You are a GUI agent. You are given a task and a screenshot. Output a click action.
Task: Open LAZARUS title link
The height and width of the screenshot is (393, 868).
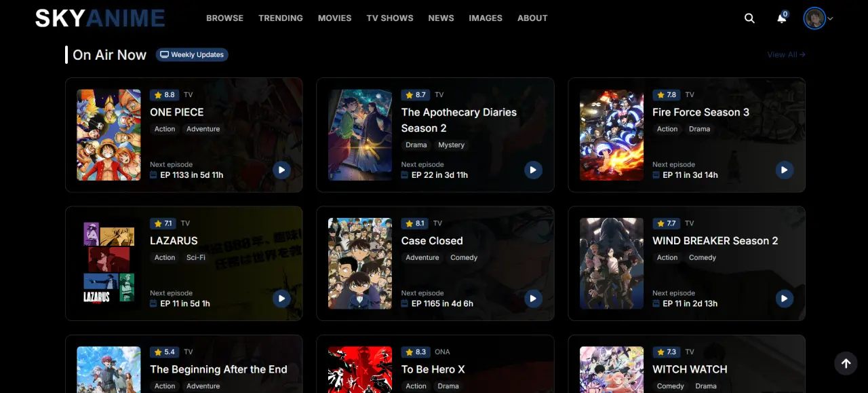coord(174,241)
